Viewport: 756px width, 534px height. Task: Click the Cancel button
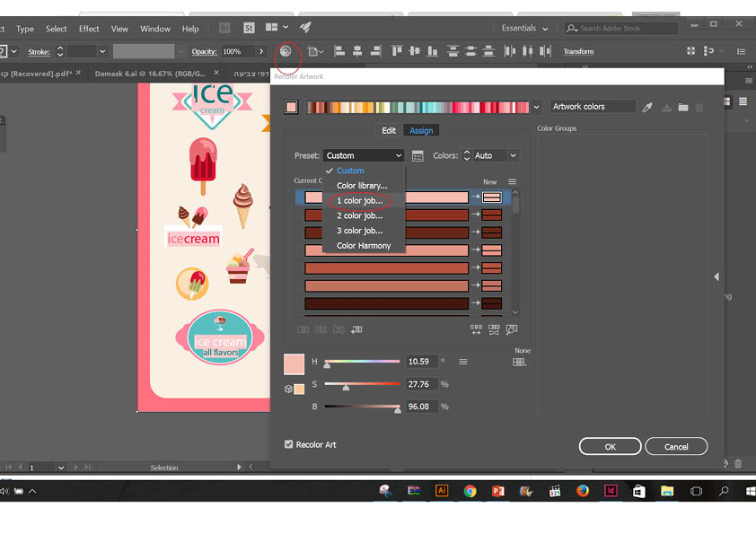point(675,446)
